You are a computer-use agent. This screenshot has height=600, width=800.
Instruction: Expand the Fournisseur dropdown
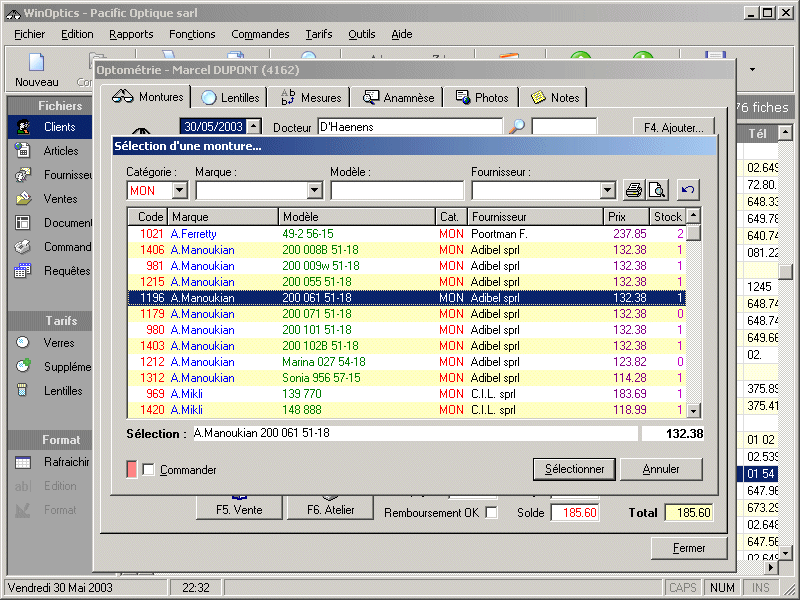[607, 190]
